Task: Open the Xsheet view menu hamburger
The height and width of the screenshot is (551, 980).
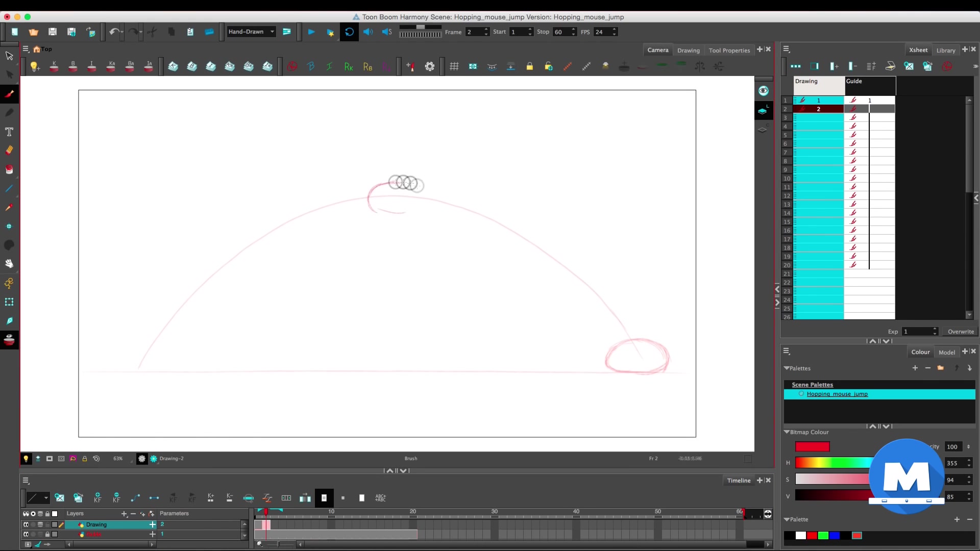Action: coord(787,49)
